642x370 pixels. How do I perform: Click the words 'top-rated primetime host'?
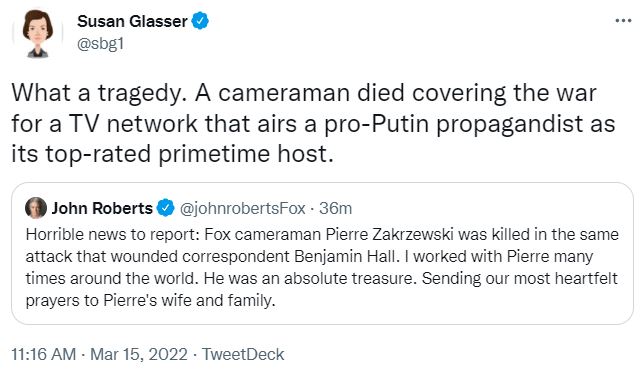187,154
